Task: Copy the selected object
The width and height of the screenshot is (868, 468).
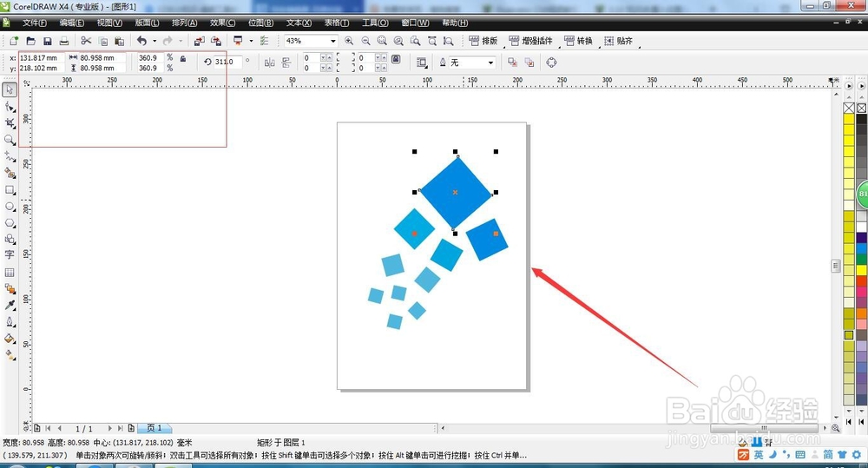Action: coord(103,41)
